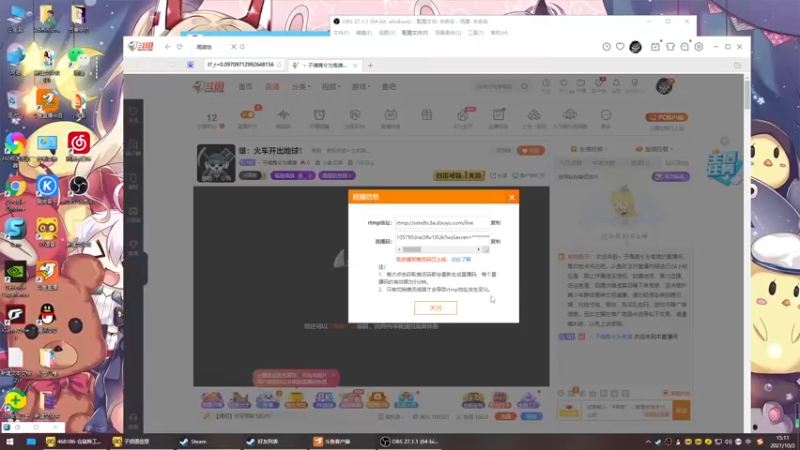Click the profile avatar in page header

coord(664,86)
